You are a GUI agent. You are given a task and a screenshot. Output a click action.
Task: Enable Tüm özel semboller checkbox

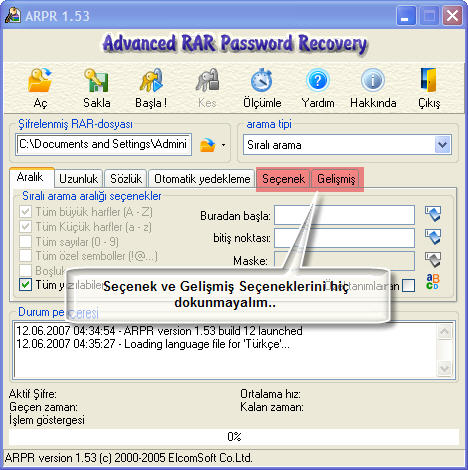[26, 256]
